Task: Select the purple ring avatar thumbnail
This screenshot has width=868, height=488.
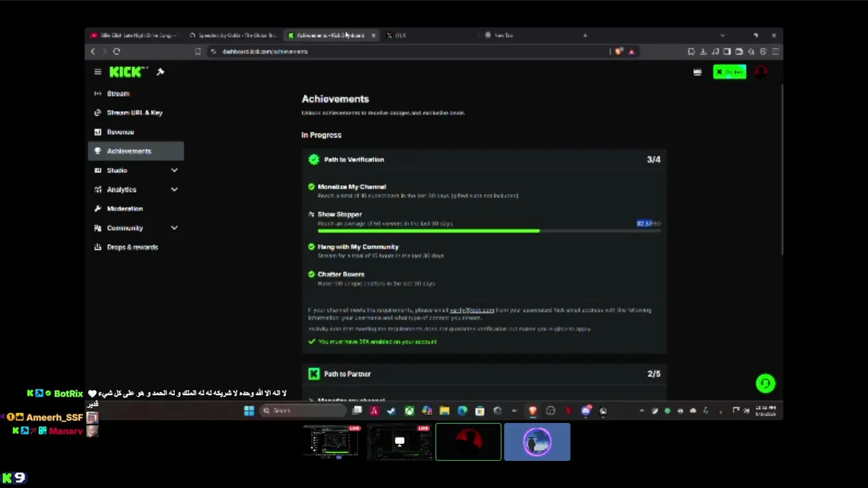Action: [x=537, y=442]
